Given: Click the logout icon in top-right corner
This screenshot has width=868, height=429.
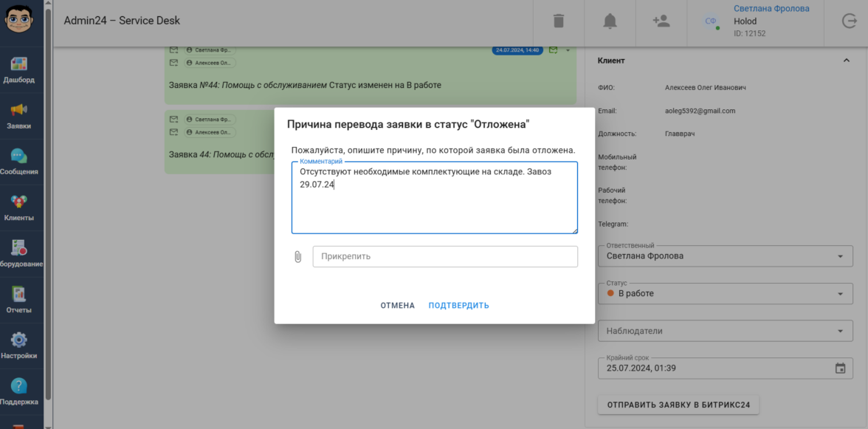Looking at the screenshot, I should coord(849,21).
